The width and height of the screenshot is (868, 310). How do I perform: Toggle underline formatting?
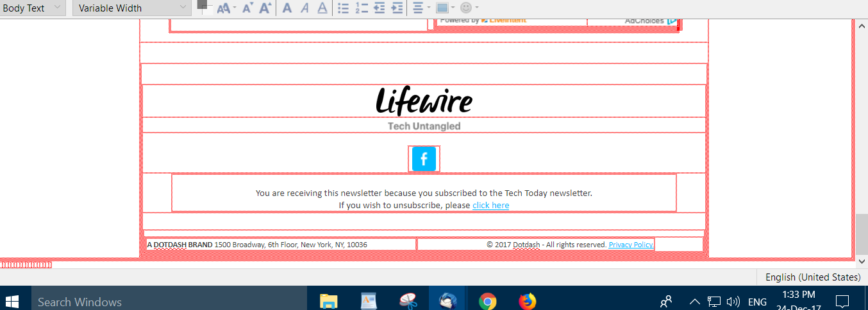[x=322, y=8]
